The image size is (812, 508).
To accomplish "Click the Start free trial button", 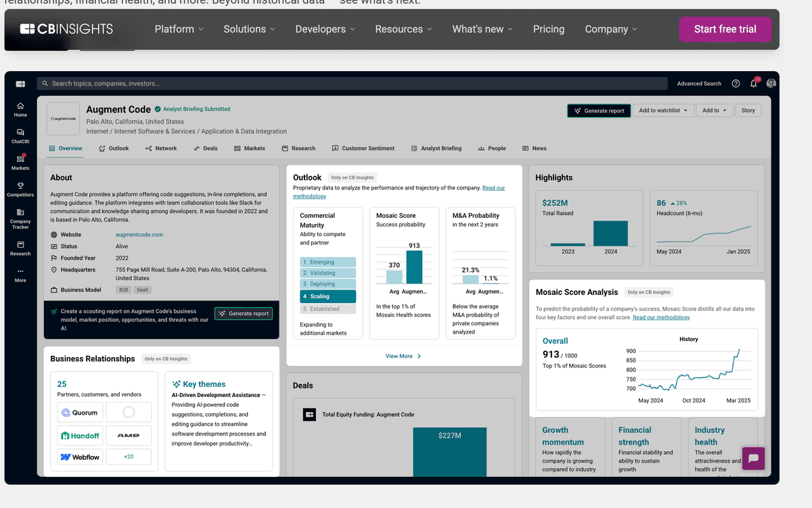I will (725, 29).
